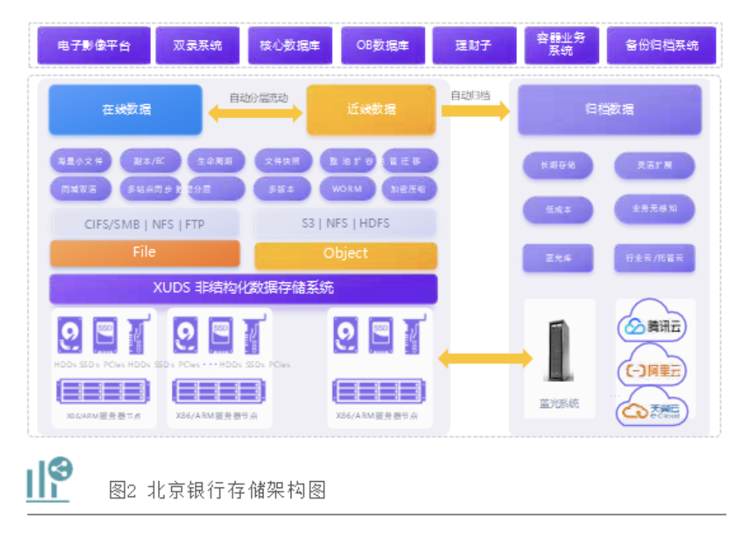Screen dimensions: 756x535
Task: Click the yellow 自动分层流动 double arrow
Action: [x=255, y=113]
